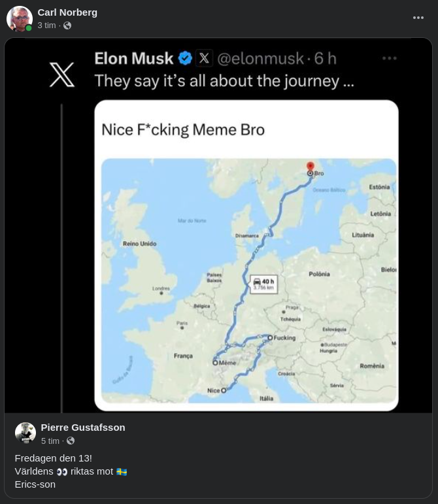Image resolution: width=438 pixels, height=504 pixels.
Task: Open the 5 tim timestamp link
Action: tap(50, 441)
